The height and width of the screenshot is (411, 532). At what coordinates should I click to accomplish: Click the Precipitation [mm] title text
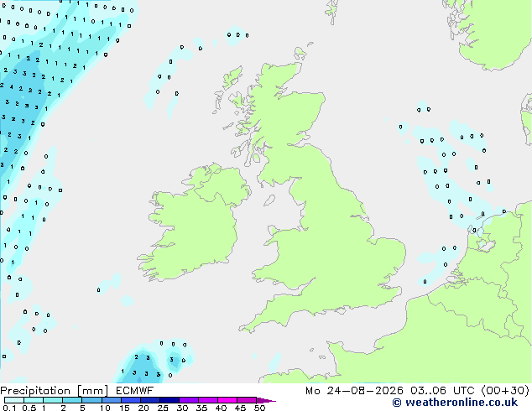click(x=55, y=391)
